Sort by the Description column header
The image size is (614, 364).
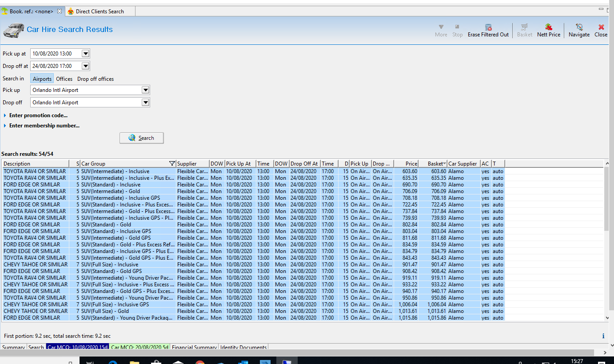[x=36, y=164]
